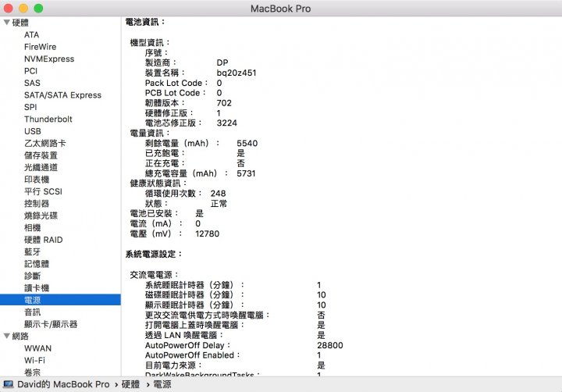Select WWAN under 網路
This screenshot has height=392, width=562.
(x=37, y=348)
